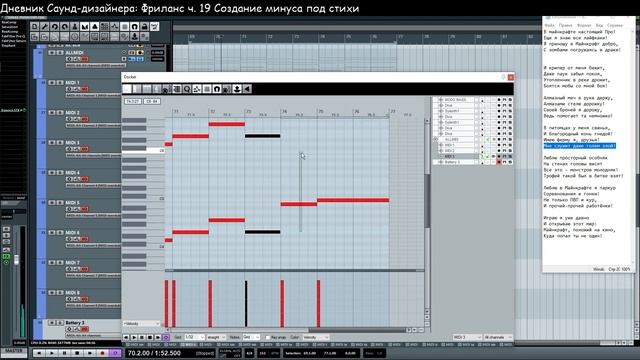Click the first folder icon in second toolbar row

pos(35,37)
